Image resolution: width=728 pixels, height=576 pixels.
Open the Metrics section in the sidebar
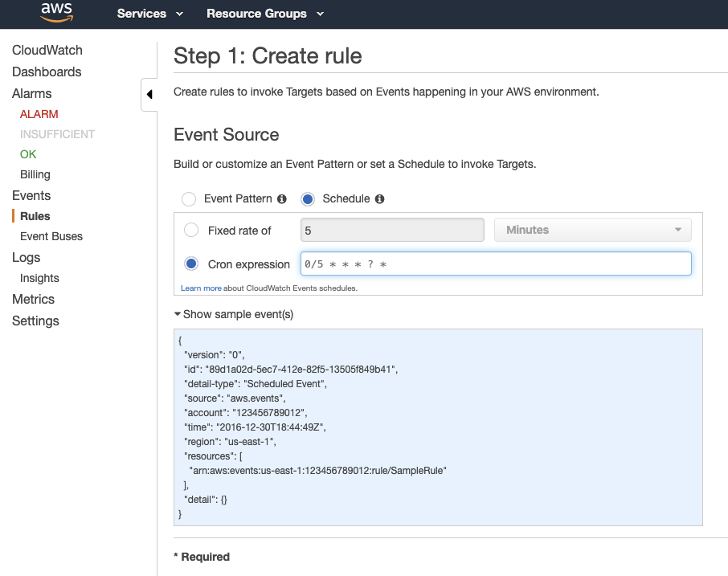click(33, 299)
